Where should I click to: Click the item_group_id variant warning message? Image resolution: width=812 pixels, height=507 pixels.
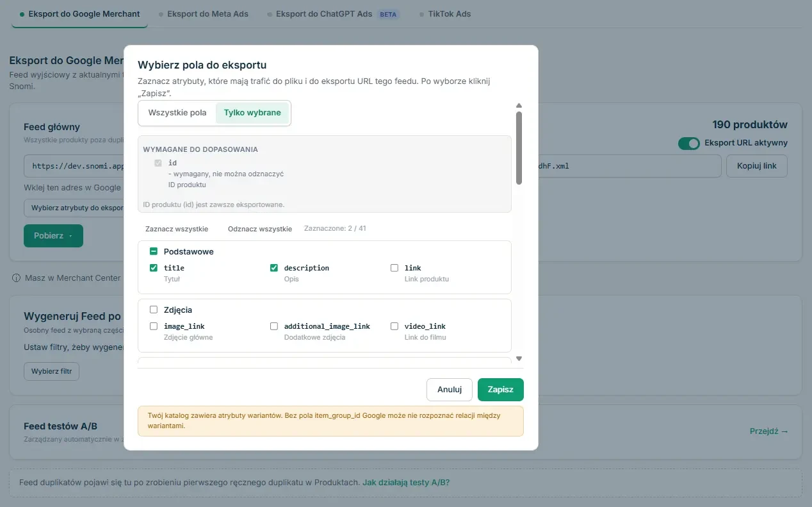[330, 421]
